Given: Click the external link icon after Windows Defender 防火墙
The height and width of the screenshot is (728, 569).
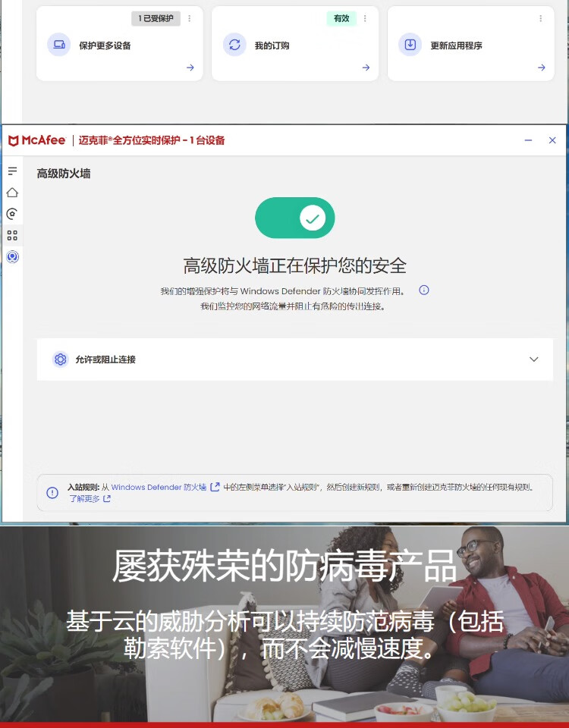Looking at the screenshot, I should [215, 487].
